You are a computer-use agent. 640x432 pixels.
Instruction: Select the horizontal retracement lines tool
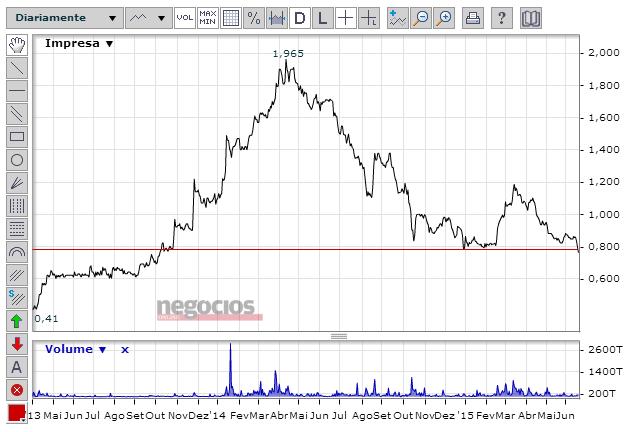click(x=17, y=229)
